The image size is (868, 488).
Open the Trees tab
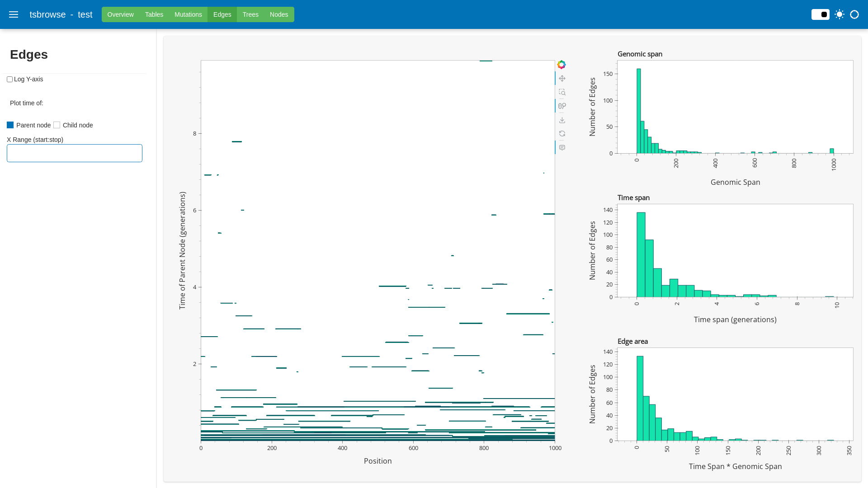tap(250, 14)
